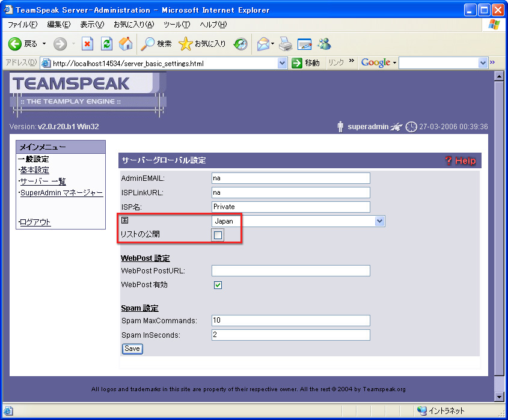508x420 pixels.
Task: Click the 移動 Go button
Action: pos(305,63)
